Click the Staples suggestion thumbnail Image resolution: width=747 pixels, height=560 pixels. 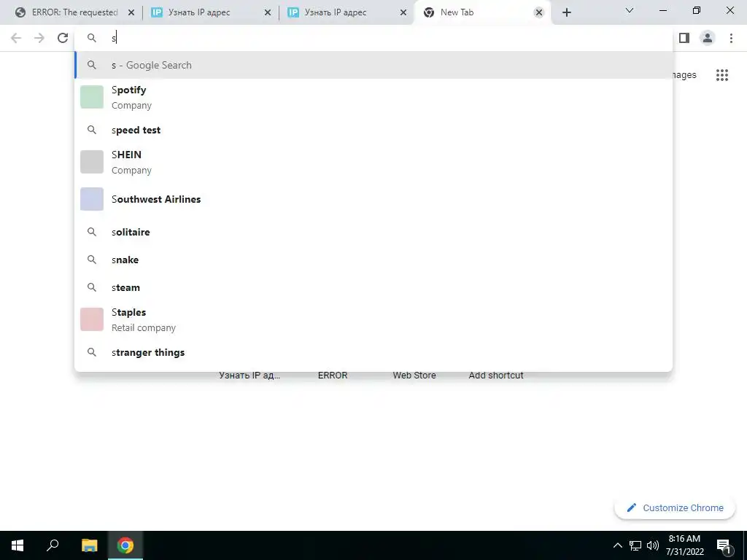(92, 319)
